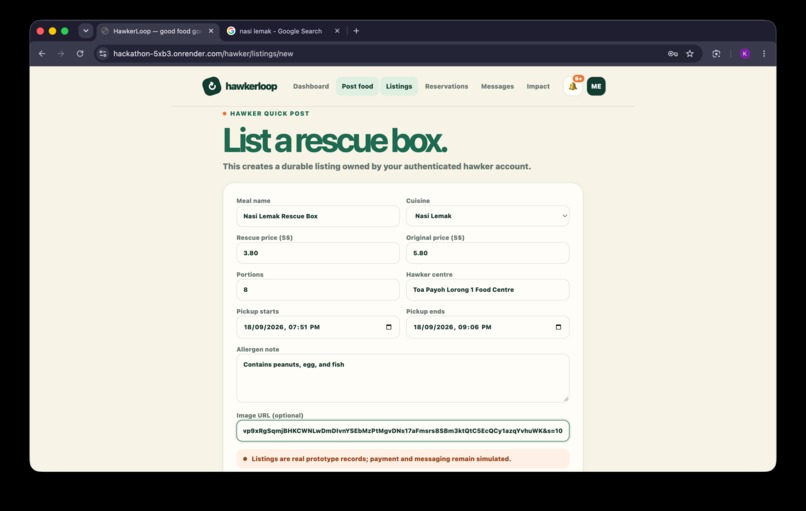Open Listings page
806x511 pixels.
coord(399,86)
